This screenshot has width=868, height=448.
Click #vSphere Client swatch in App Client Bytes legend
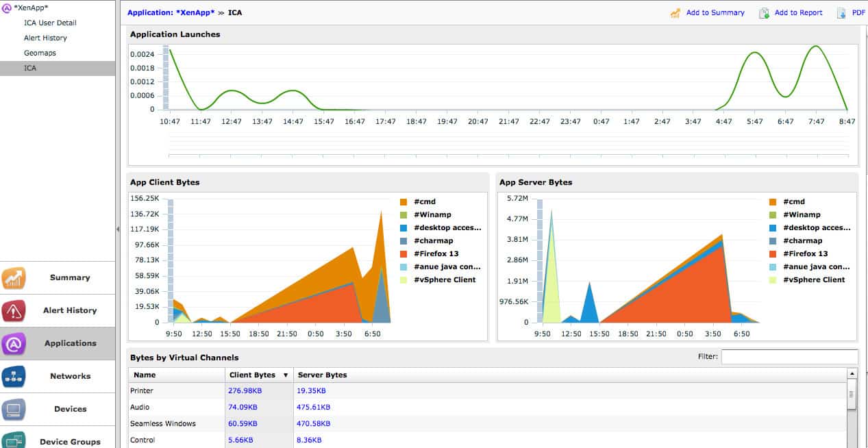click(404, 279)
